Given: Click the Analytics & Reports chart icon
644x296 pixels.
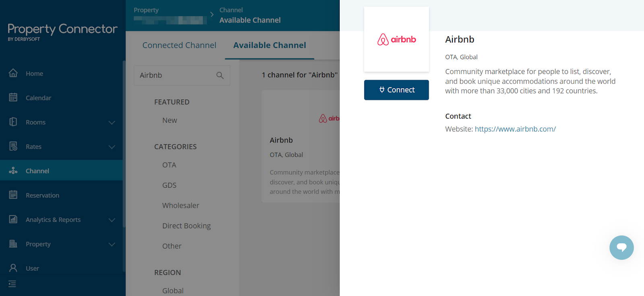Looking at the screenshot, I should (x=13, y=219).
